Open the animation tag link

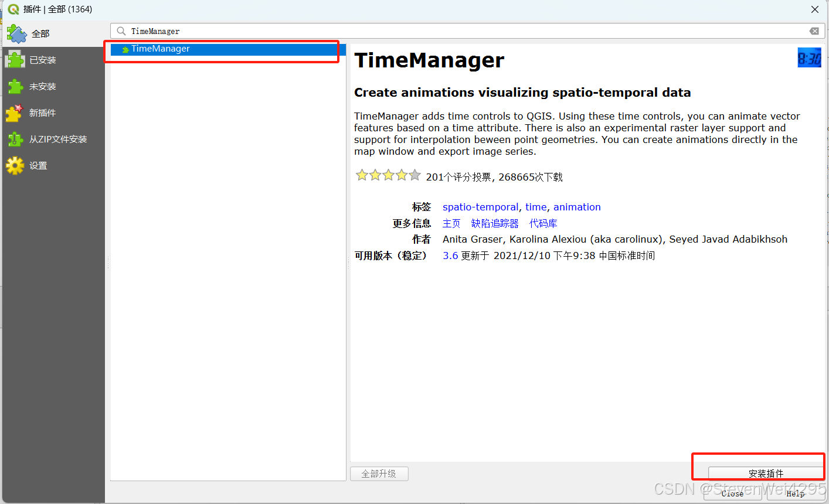(x=577, y=207)
